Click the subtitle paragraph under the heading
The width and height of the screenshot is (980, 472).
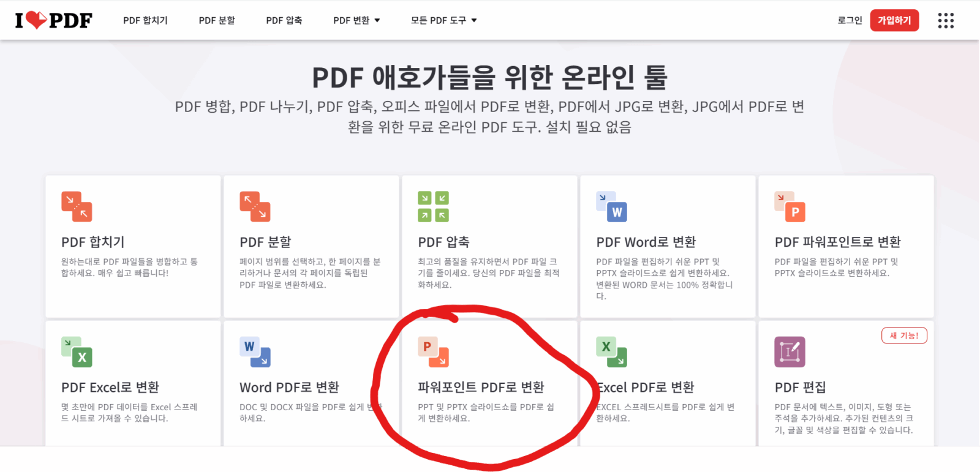[489, 116]
